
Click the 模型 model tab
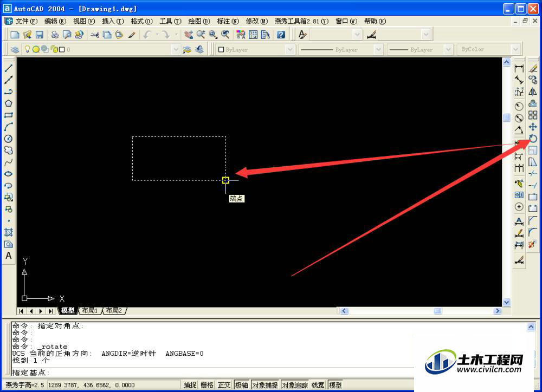click(x=68, y=310)
